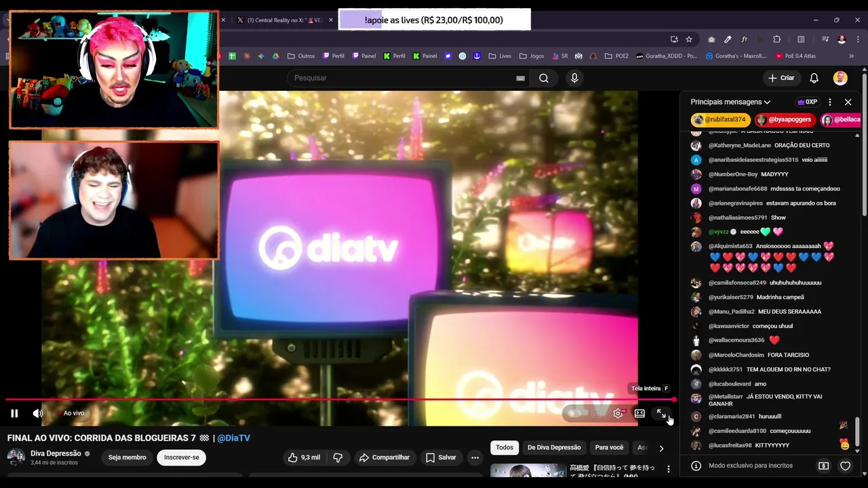Click @byaapoggers highlighted chip
This screenshot has width=868, height=488.
tap(785, 120)
